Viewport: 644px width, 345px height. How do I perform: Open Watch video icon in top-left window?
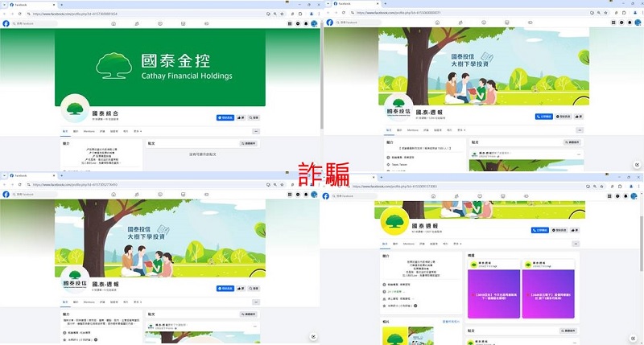pos(160,23)
